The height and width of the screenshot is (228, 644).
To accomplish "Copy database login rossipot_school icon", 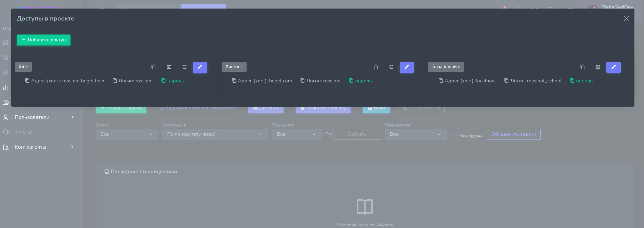I will (507, 81).
